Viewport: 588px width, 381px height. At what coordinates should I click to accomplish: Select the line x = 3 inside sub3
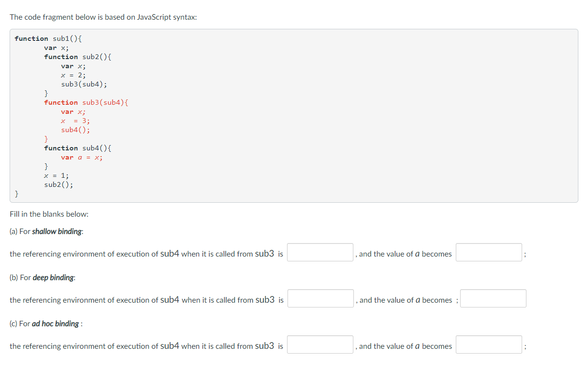(x=75, y=121)
